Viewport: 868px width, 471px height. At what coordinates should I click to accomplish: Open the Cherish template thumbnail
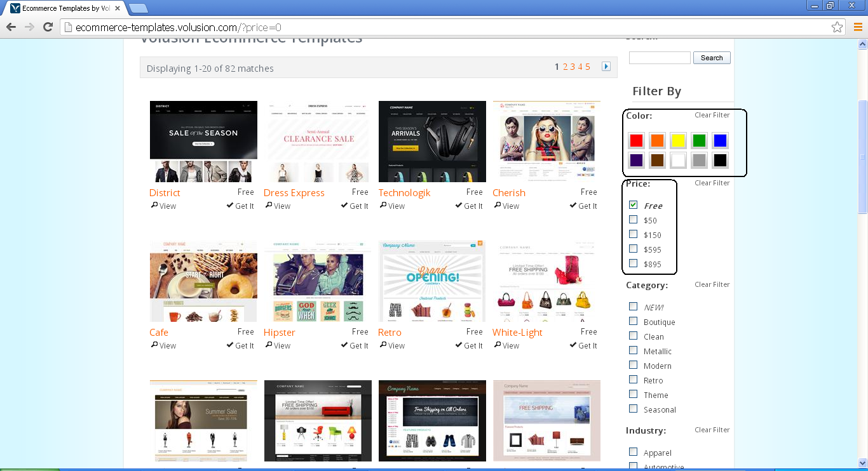point(546,142)
